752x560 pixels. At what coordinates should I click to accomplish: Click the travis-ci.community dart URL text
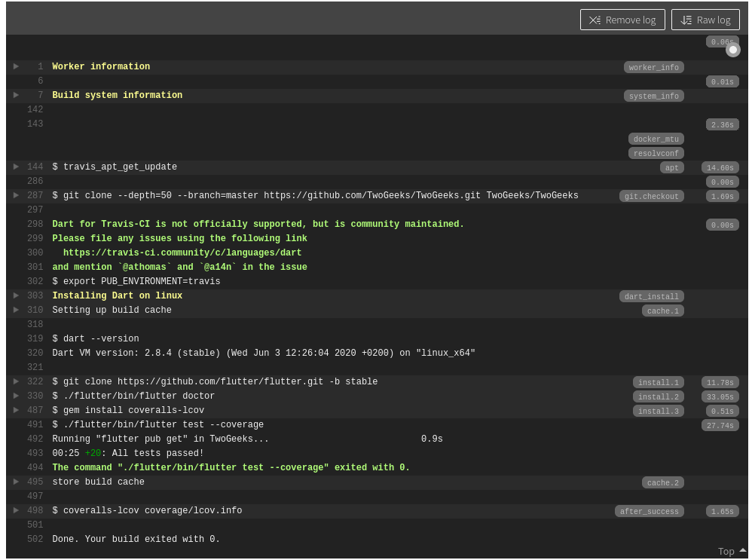pos(182,252)
